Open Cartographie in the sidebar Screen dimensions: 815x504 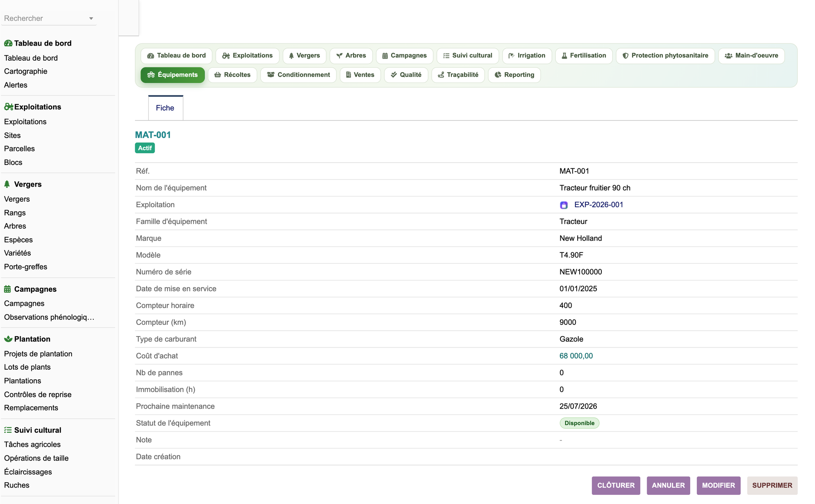(x=26, y=71)
